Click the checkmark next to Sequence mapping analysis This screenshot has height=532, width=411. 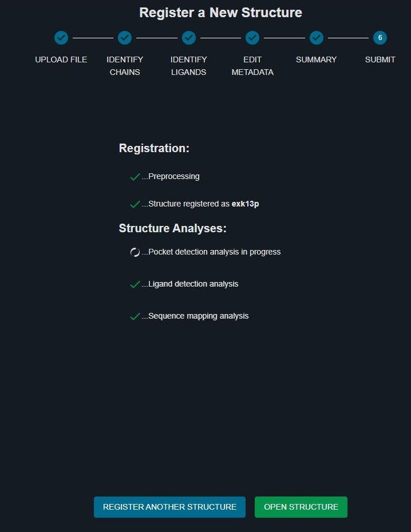(135, 316)
